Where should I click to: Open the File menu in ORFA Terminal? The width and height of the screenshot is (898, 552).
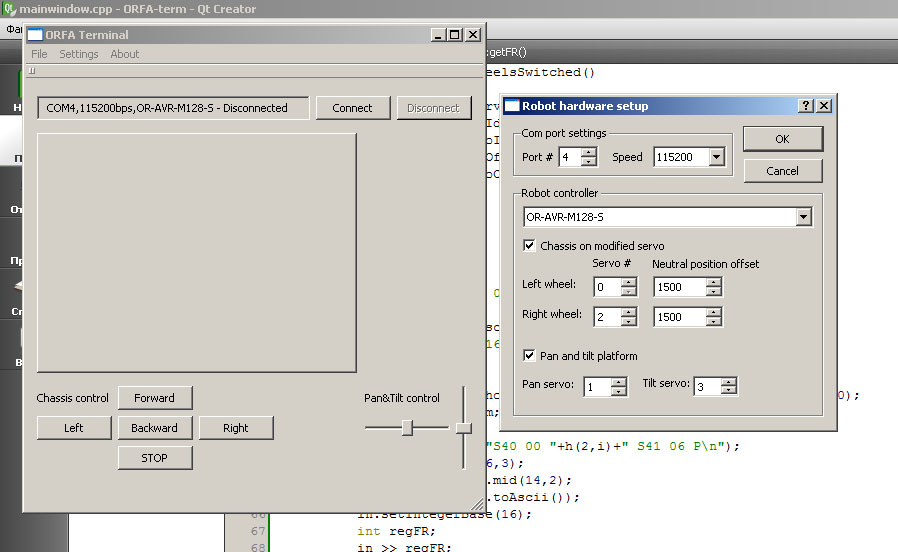coord(39,54)
